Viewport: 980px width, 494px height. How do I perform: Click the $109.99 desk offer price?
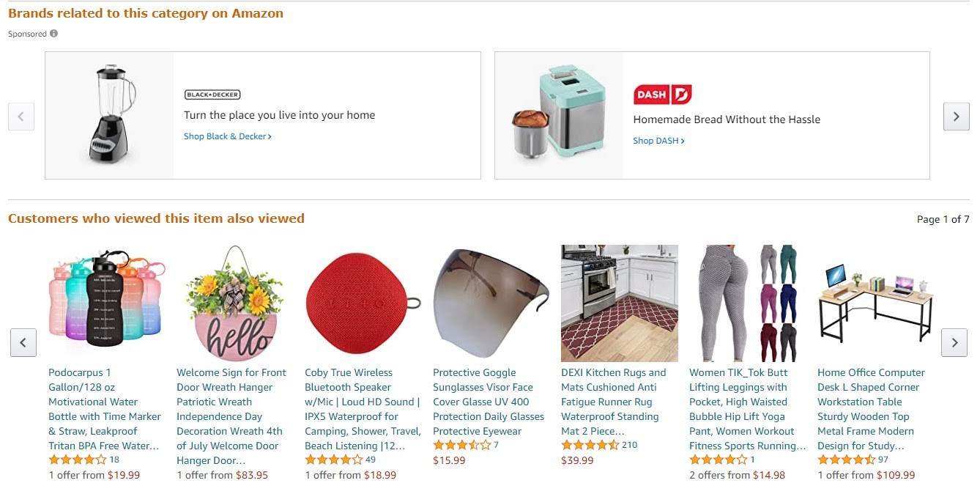pos(896,475)
